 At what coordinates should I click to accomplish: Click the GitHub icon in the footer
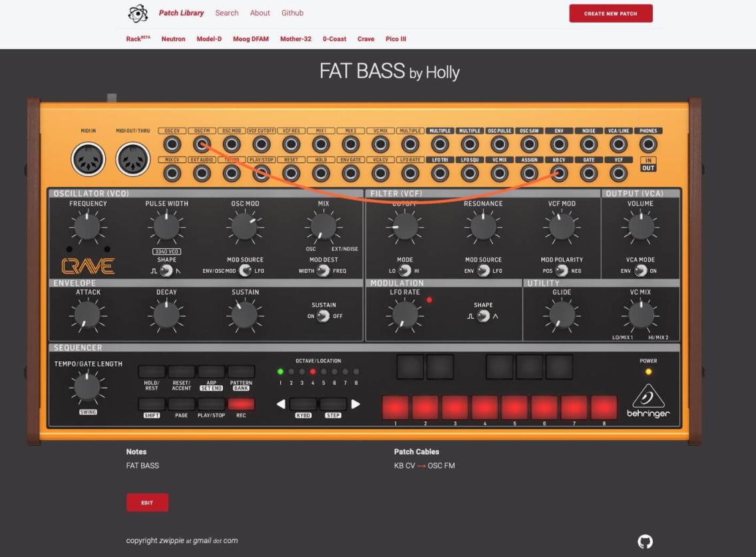[645, 540]
